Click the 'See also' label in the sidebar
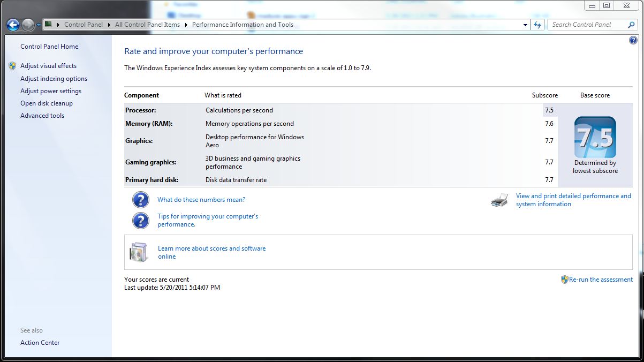This screenshot has height=362, width=644. click(32, 330)
